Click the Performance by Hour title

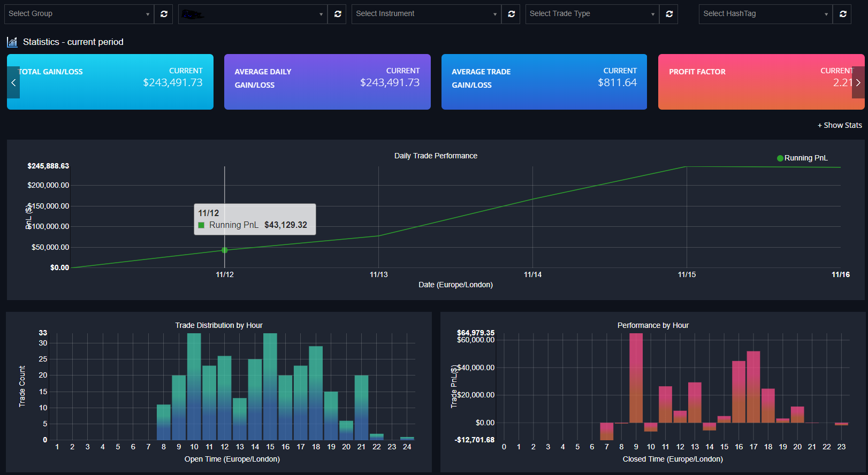(x=653, y=325)
